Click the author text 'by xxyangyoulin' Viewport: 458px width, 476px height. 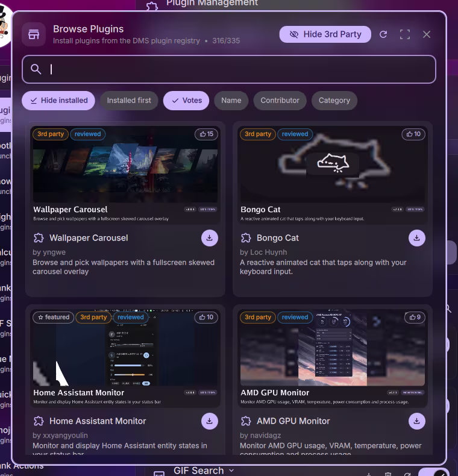tap(60, 435)
